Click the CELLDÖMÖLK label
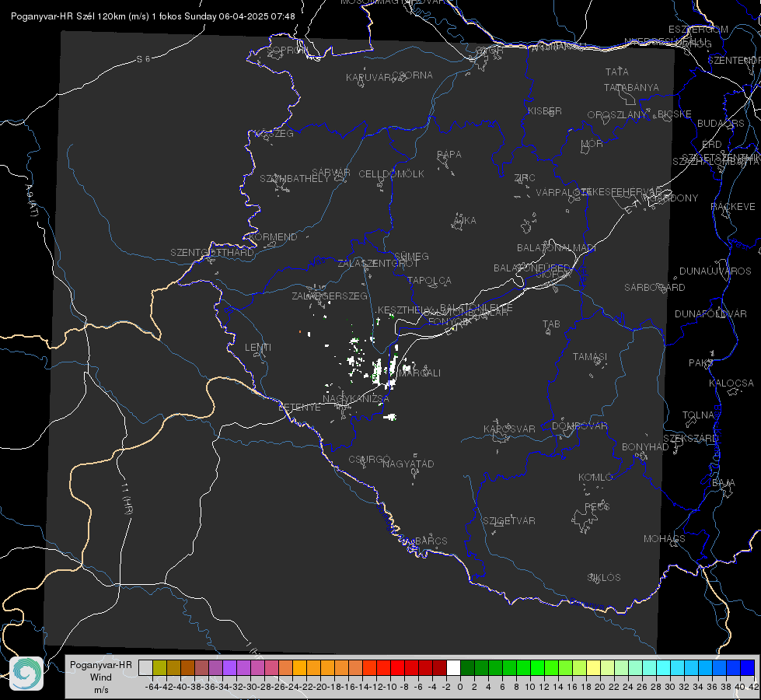 [x=391, y=174]
